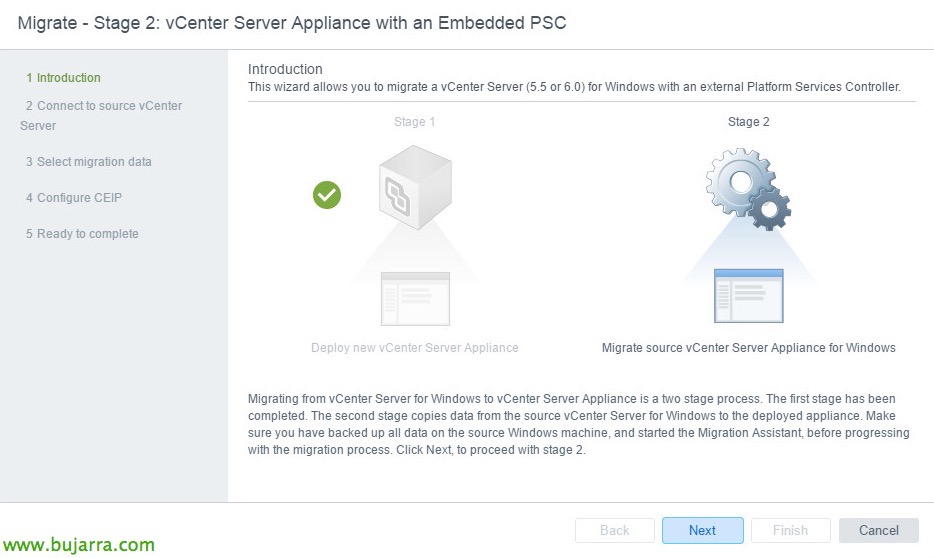
Task: Open the www.bujarra.com link
Action: tap(80, 545)
